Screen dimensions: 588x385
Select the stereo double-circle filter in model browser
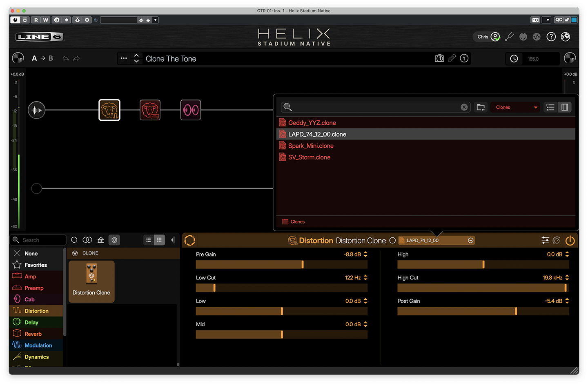pyautogui.click(x=87, y=240)
